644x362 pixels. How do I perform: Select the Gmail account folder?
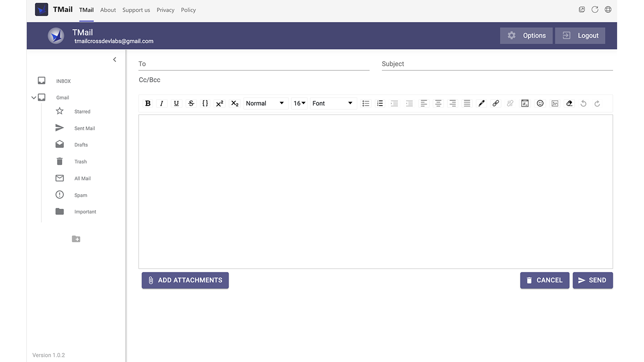pos(63,98)
